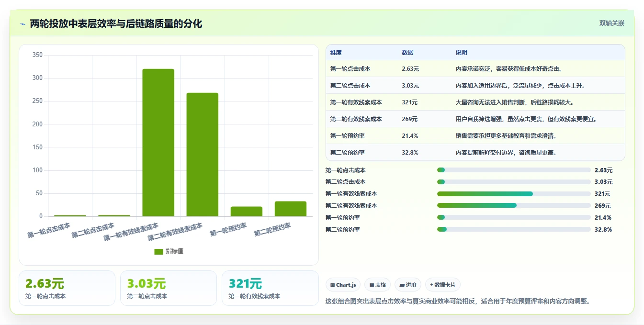Click the lightning icon beside the header title
The width and height of the screenshot is (644, 325).
[x=23, y=24]
